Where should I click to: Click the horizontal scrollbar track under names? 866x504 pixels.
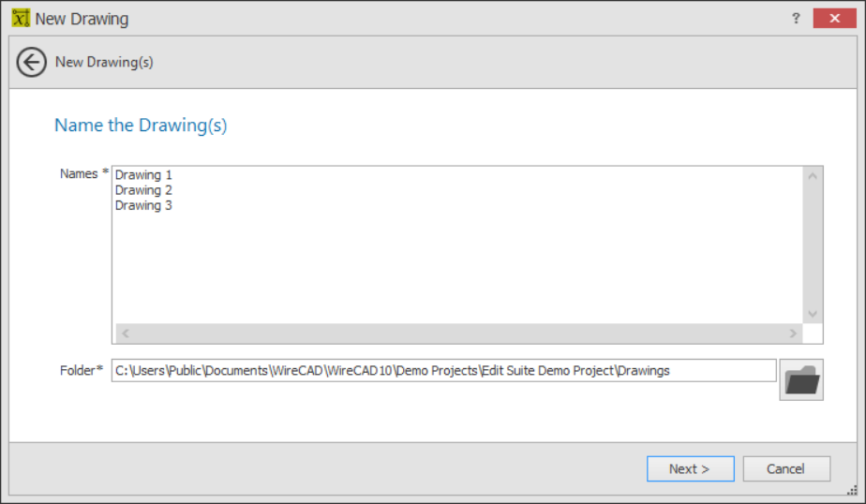coord(459,334)
